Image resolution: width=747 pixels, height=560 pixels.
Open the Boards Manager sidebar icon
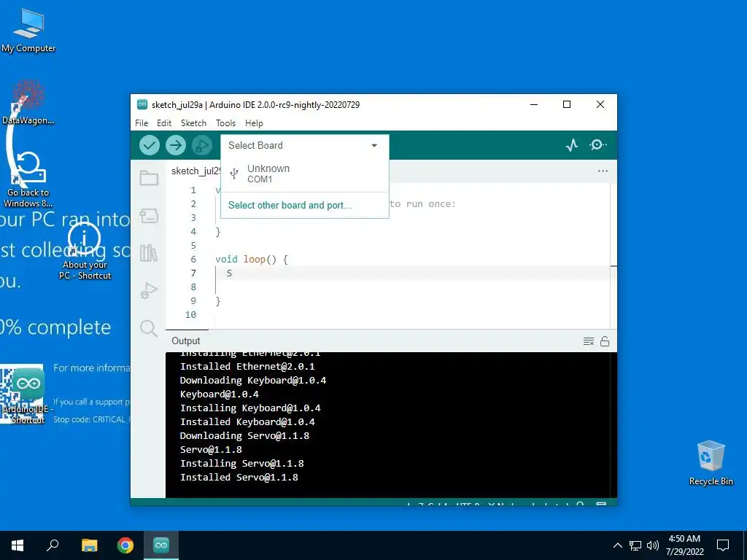[x=149, y=216]
